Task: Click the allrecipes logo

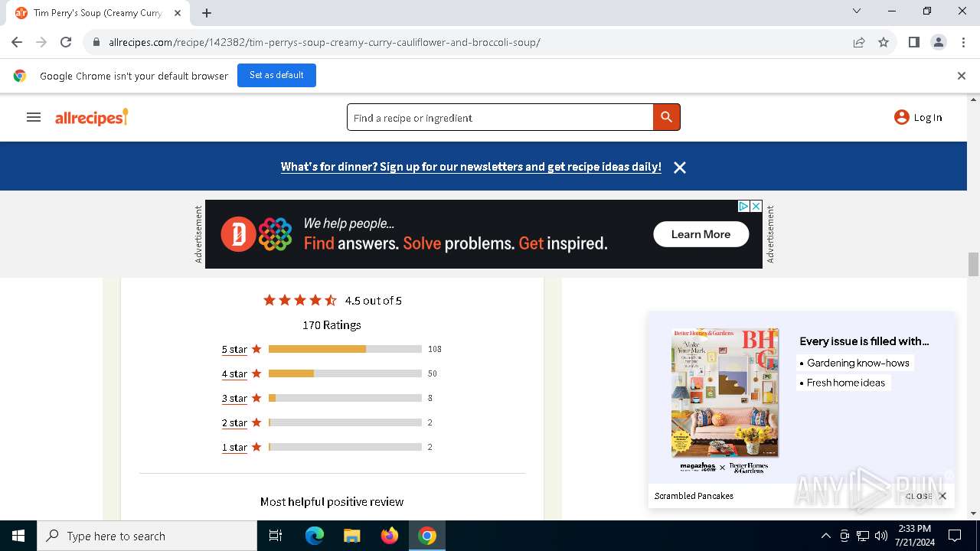Action: tap(91, 117)
